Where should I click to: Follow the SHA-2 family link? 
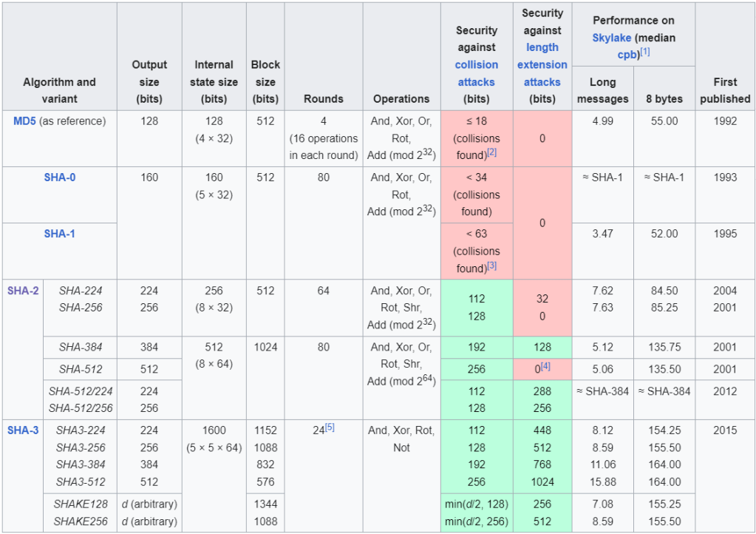[23, 291]
